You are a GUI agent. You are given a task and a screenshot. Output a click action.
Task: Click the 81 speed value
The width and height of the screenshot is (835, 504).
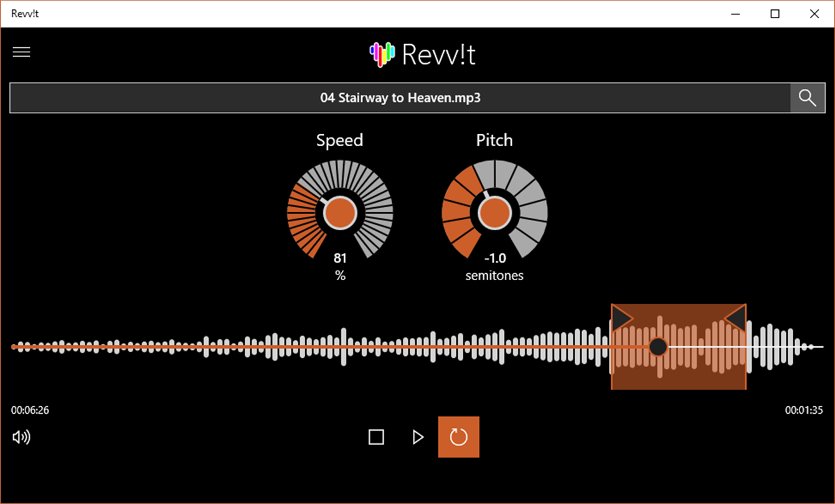tap(340, 258)
